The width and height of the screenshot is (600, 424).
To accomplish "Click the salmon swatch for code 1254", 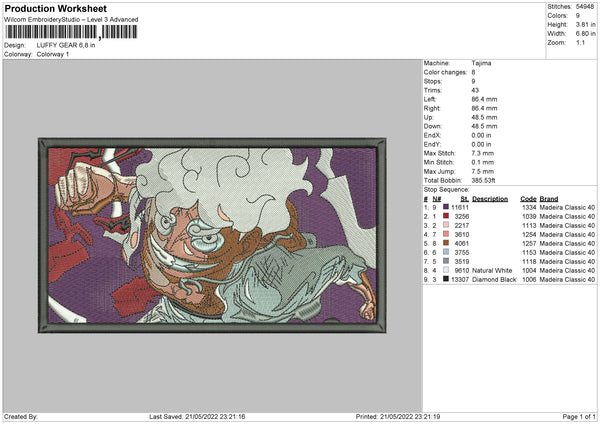I will 446,234.
